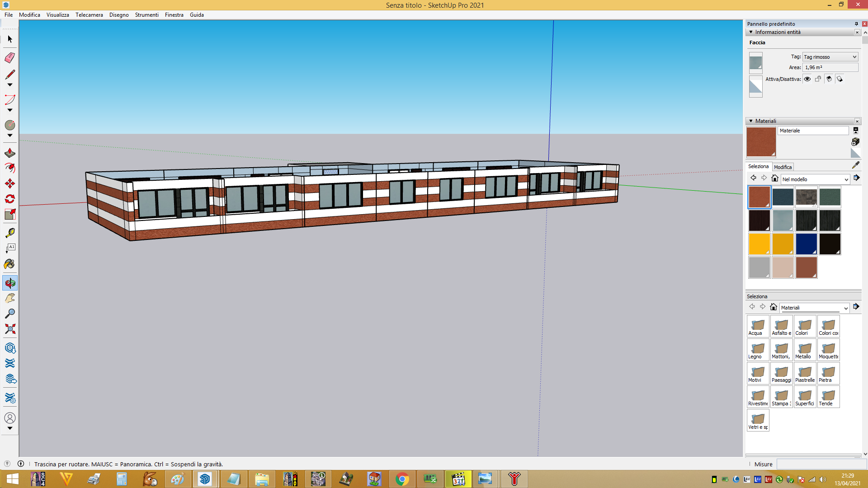This screenshot has height=488, width=868.
Task: Open the Strumenti menu
Action: [x=146, y=15]
